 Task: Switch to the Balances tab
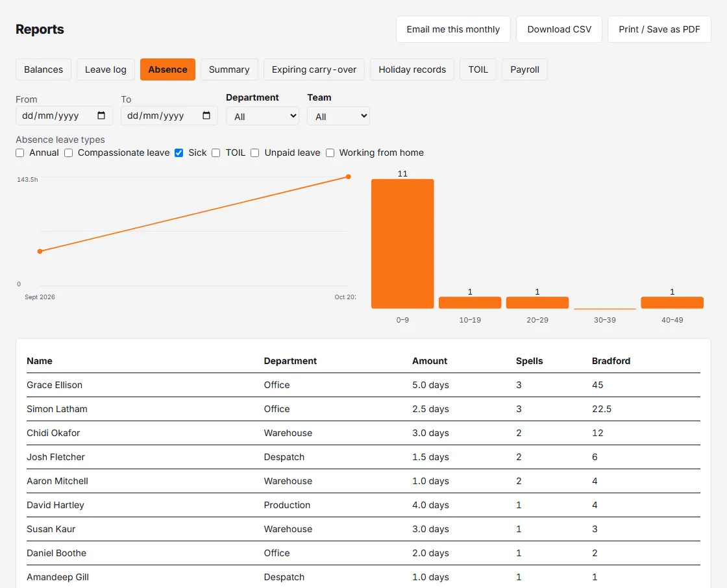tap(43, 69)
